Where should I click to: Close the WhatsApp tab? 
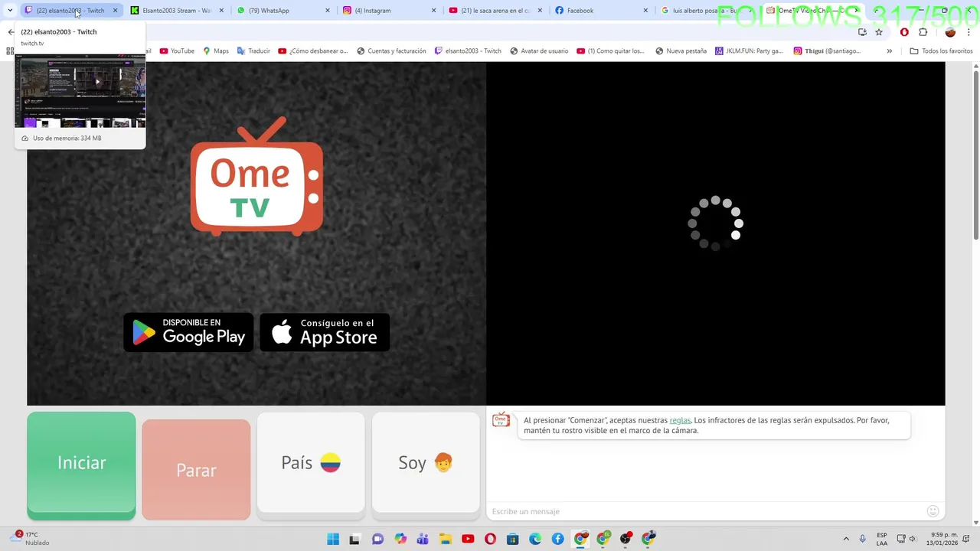pos(327,11)
